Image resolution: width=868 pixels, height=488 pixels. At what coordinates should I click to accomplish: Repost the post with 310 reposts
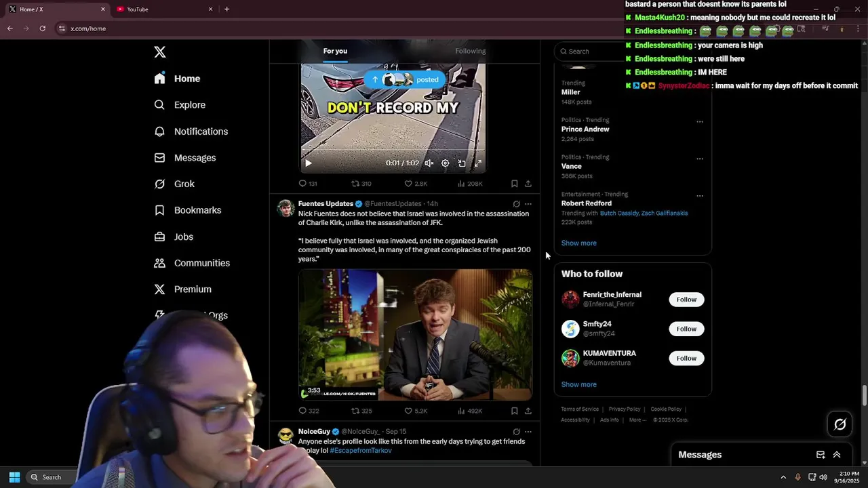coord(361,184)
